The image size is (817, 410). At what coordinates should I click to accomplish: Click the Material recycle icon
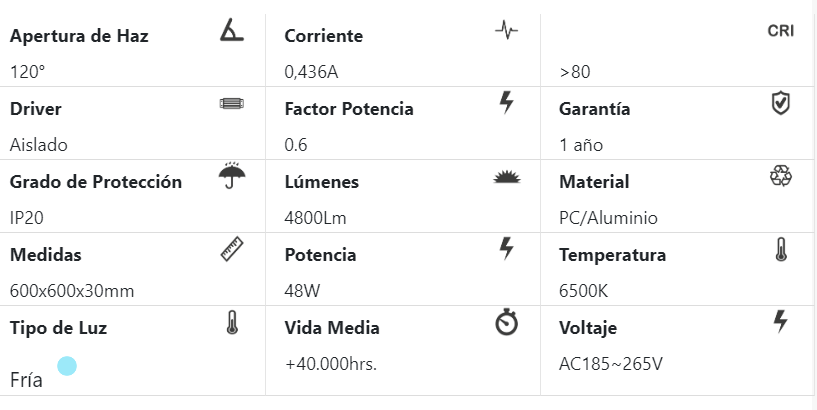pos(781,176)
